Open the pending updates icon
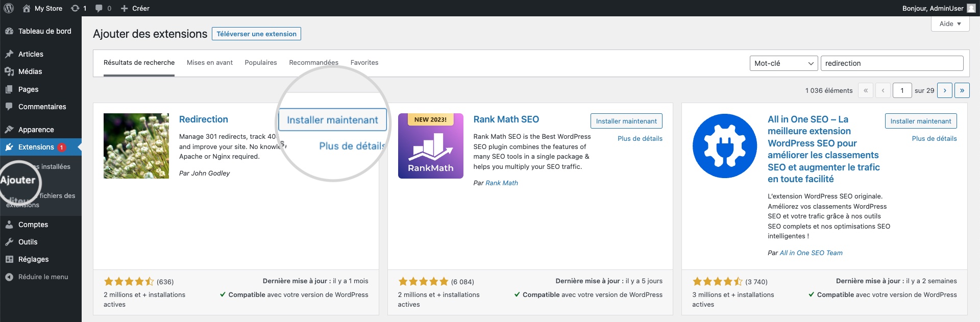This screenshot has width=980, height=322. (78, 8)
